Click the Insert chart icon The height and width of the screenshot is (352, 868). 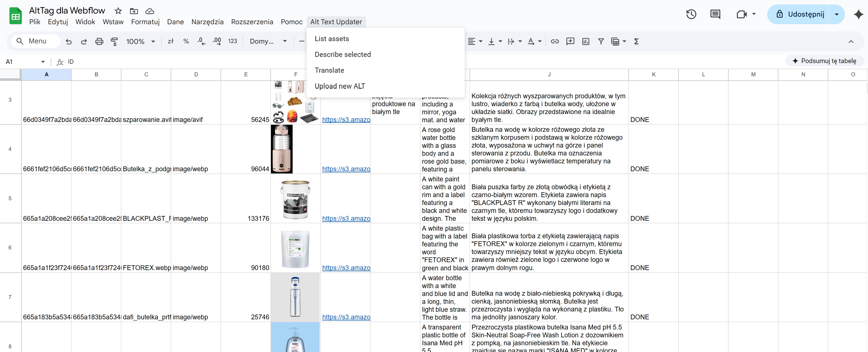tap(586, 41)
